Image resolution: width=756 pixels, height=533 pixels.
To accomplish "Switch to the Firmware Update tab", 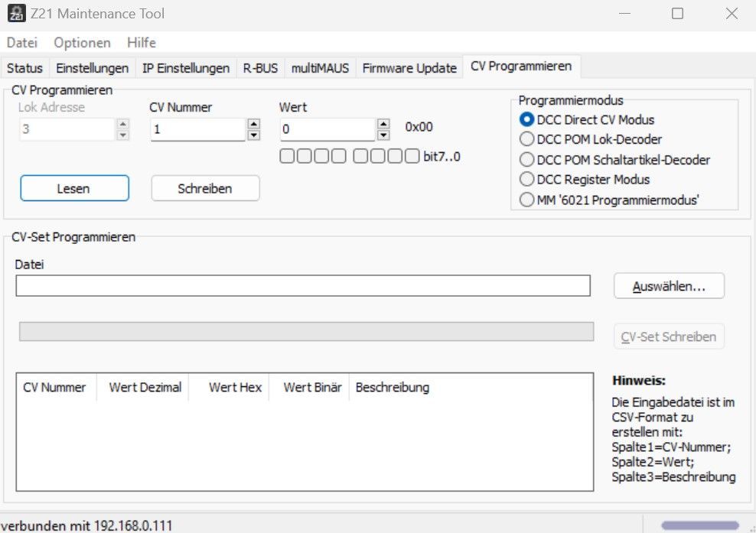I will (x=409, y=68).
